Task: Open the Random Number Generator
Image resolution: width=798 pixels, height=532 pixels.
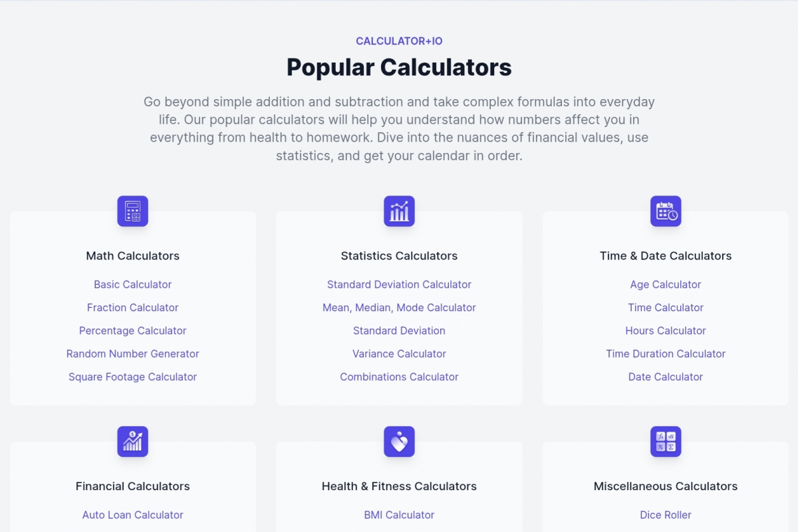Action: click(133, 354)
